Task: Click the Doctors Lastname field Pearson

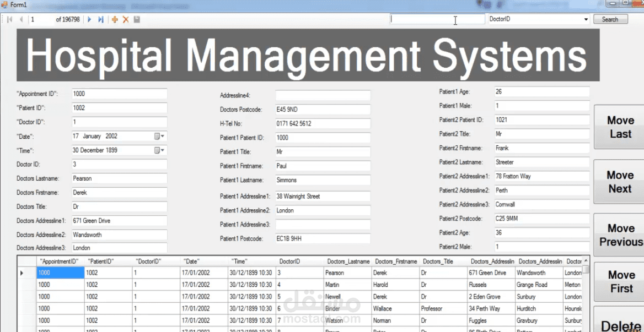Action: coord(120,178)
